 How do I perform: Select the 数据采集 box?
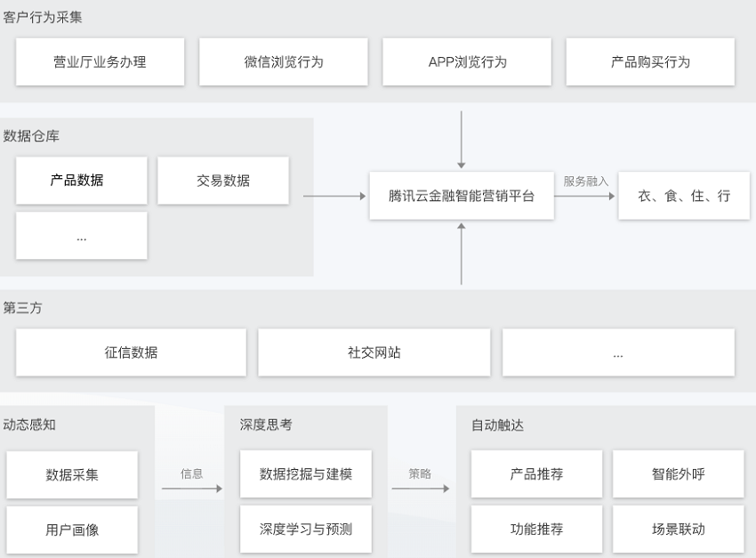click(x=72, y=475)
